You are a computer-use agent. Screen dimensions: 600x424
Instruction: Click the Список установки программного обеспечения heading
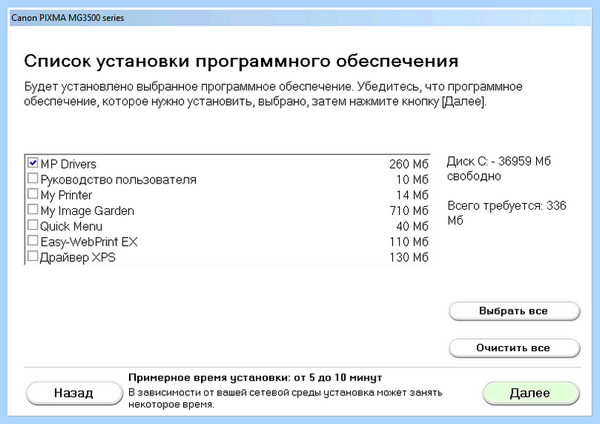pos(241,61)
